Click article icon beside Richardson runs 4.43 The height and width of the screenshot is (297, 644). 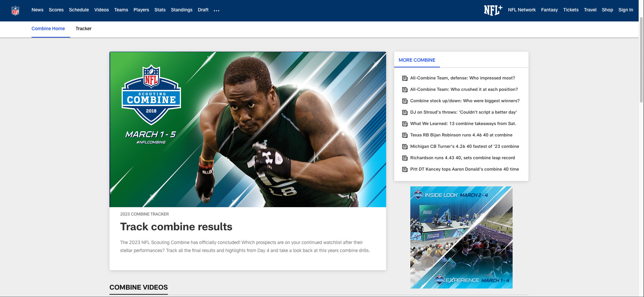[405, 158]
